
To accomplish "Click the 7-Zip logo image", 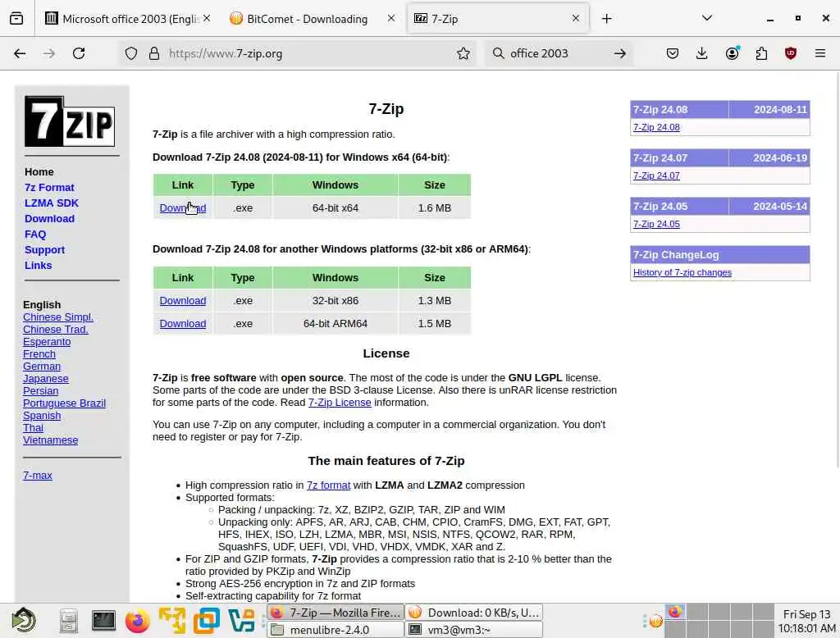I will pyautogui.click(x=70, y=121).
